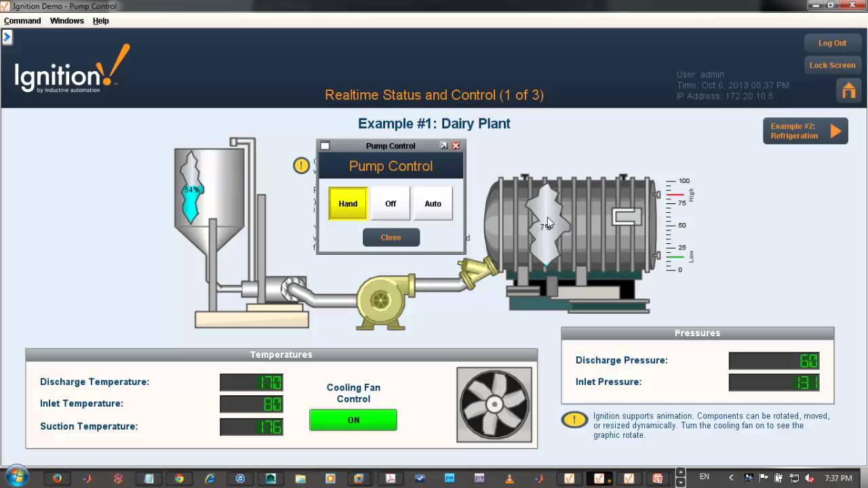
Task: Open the notepad icon on the taskbar
Action: tap(149, 478)
